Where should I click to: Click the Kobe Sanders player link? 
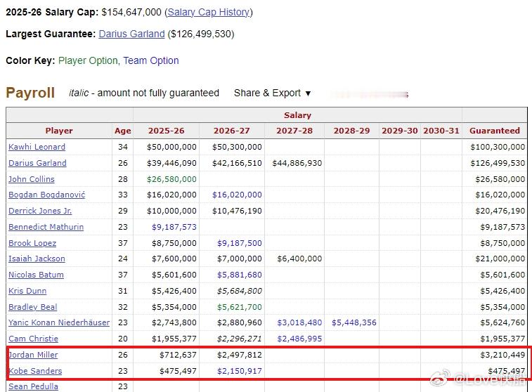click(x=36, y=371)
